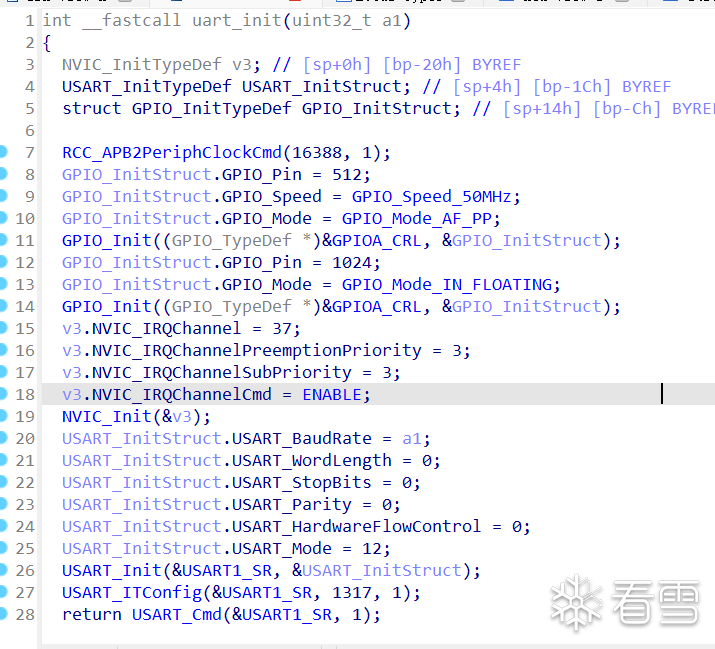Click GPIO_Mode_AF_PP enum value
715x649 pixels.
click(x=417, y=219)
